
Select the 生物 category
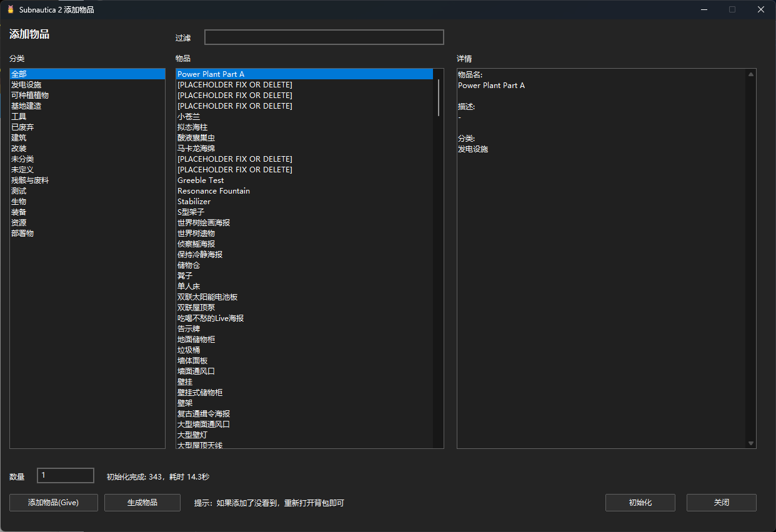[x=87, y=201]
